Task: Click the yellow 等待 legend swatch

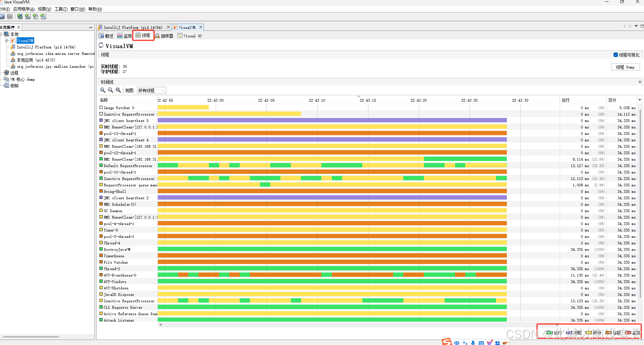Action: (x=589, y=333)
